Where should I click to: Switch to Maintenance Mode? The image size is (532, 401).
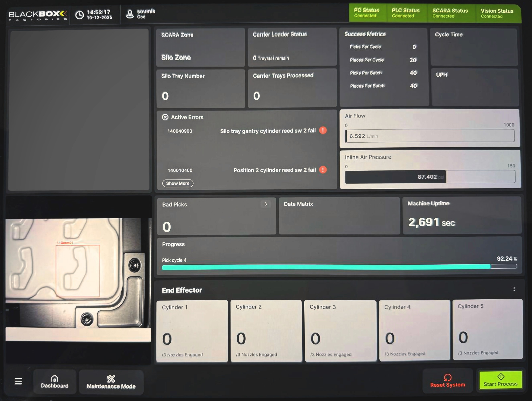pos(111,382)
